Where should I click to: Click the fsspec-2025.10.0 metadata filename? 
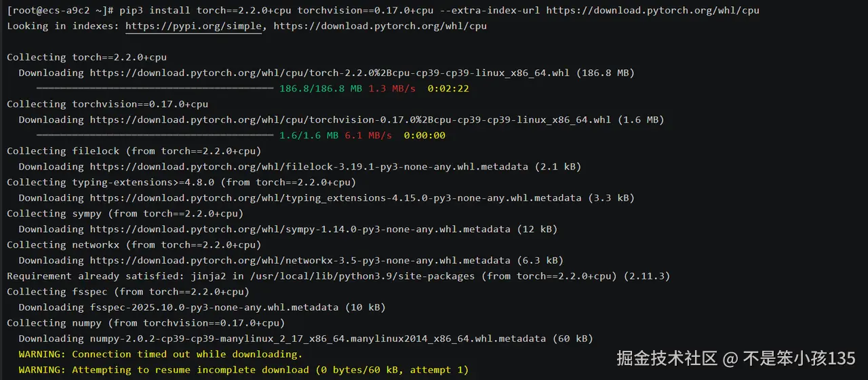(x=214, y=307)
